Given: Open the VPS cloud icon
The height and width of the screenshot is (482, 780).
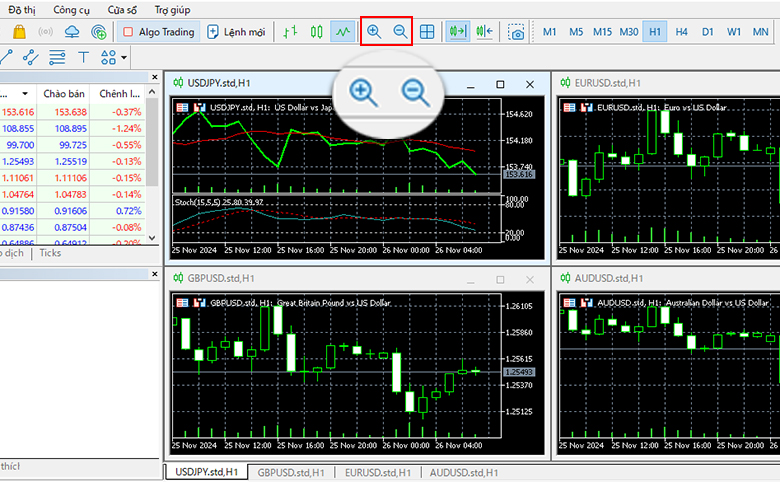Looking at the screenshot, I should point(72,32).
